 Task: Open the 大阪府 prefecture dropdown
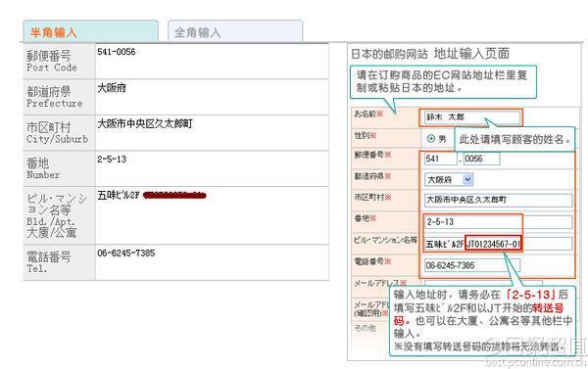[449, 180]
